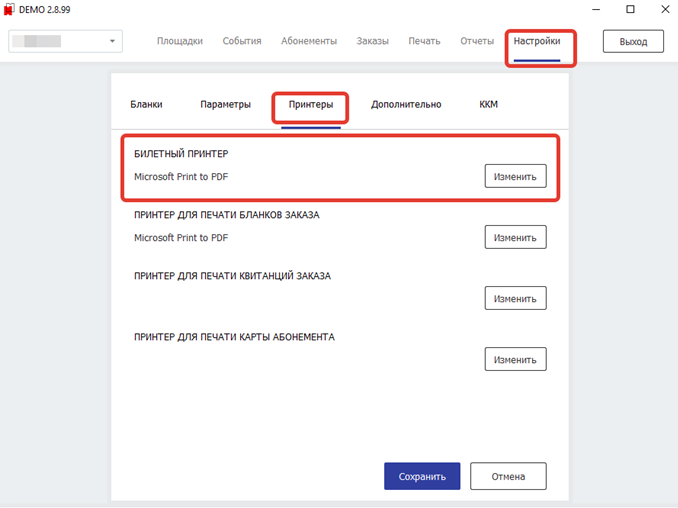The width and height of the screenshot is (678, 508).
Task: Click the DEMO app logo icon
Action: (10, 9)
